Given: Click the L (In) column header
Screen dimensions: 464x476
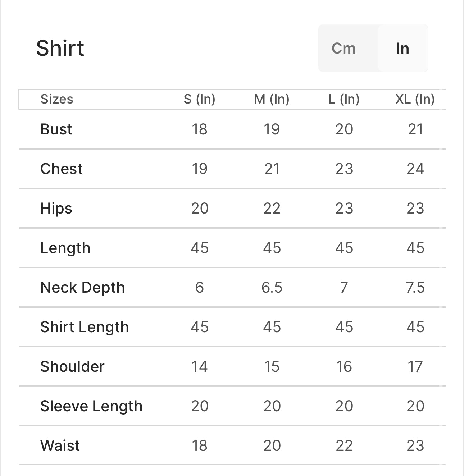Looking at the screenshot, I should click(344, 99).
